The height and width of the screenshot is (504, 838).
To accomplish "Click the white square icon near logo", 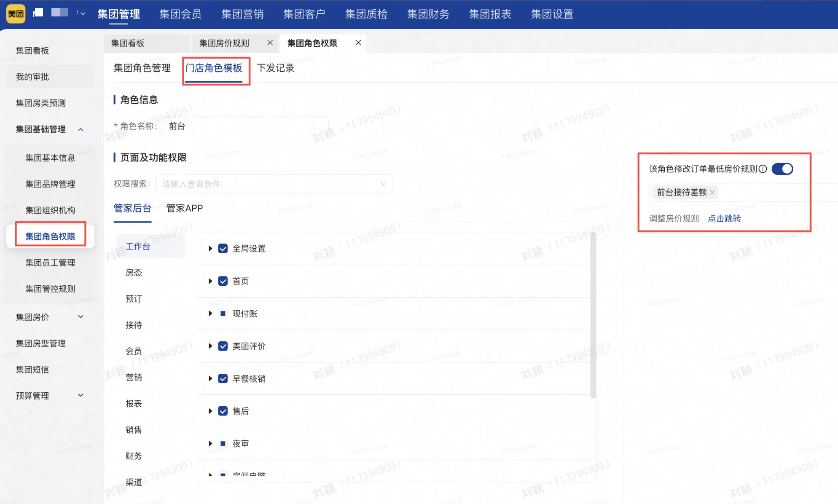I will point(38,13).
